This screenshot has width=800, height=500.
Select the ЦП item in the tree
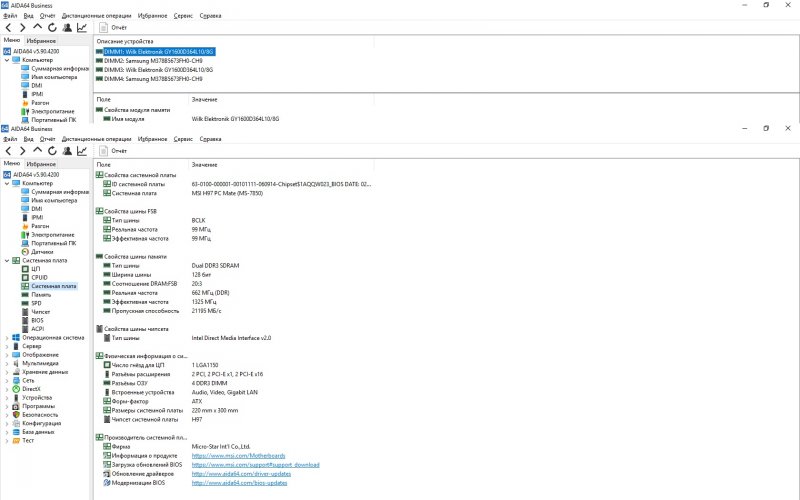(x=35, y=269)
